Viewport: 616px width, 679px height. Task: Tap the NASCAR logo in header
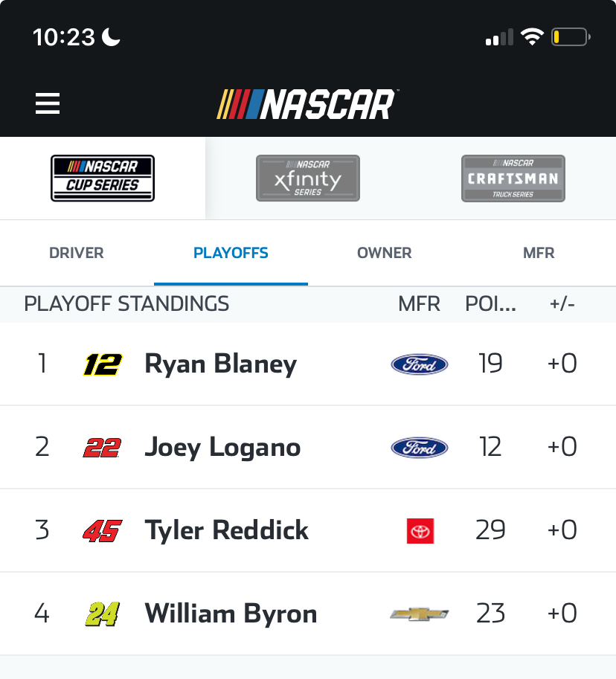307,104
